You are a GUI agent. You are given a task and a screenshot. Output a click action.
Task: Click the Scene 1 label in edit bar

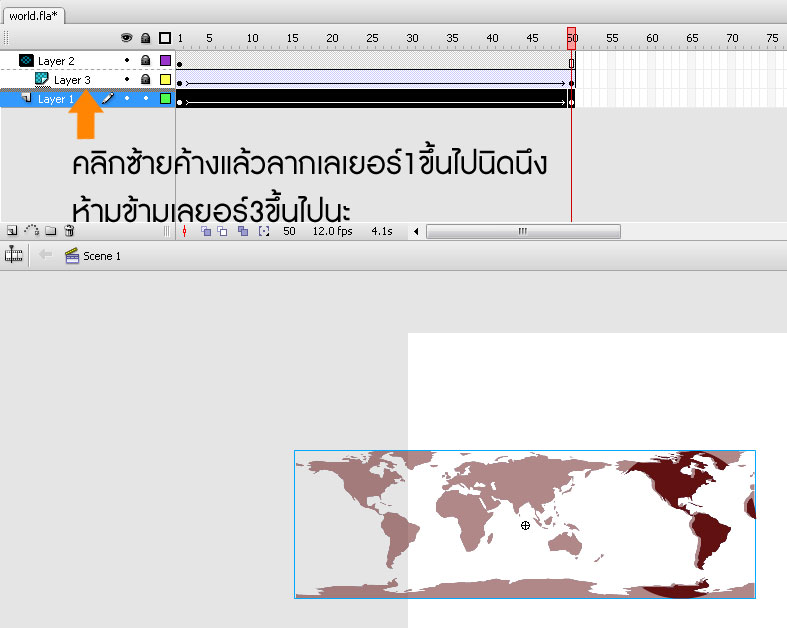pos(102,256)
